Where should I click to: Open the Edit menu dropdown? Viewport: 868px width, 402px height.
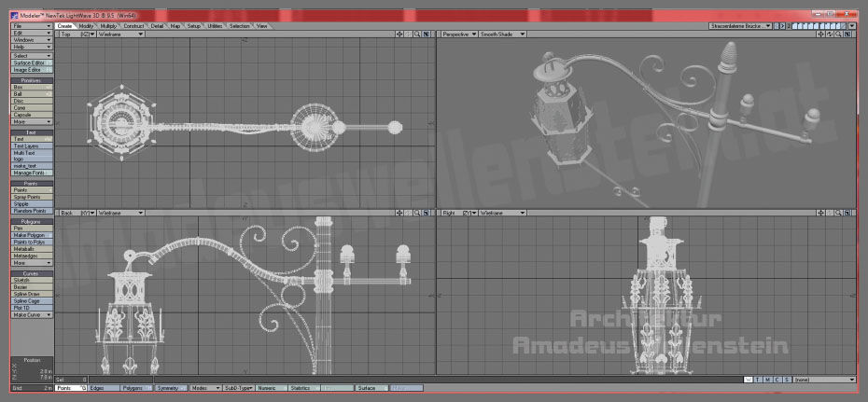coord(32,34)
